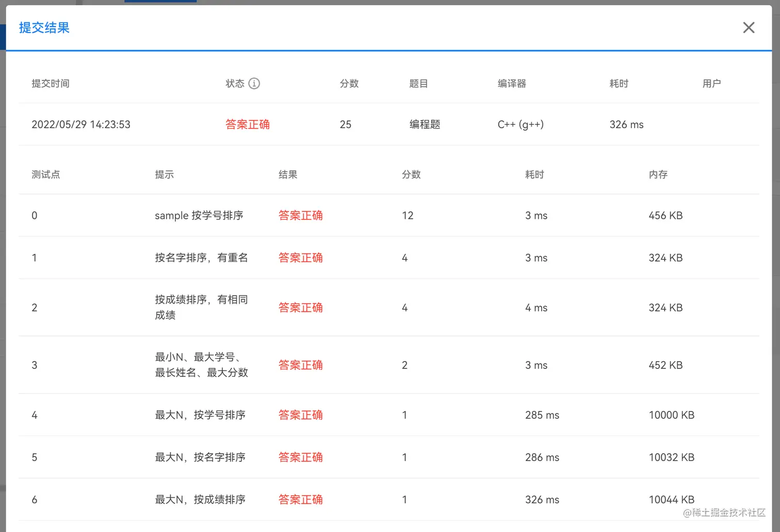Click hint '按成绩排序，有相同成绩'

click(x=202, y=308)
